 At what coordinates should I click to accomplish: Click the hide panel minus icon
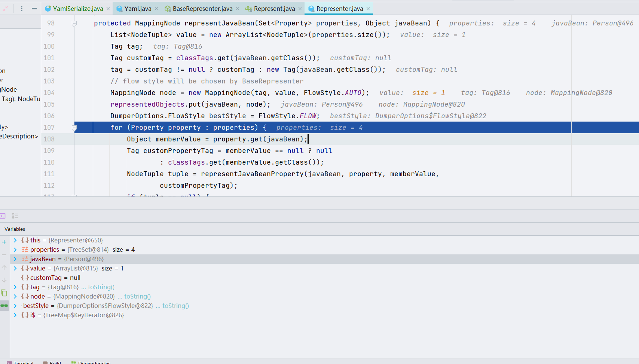pyautogui.click(x=34, y=9)
